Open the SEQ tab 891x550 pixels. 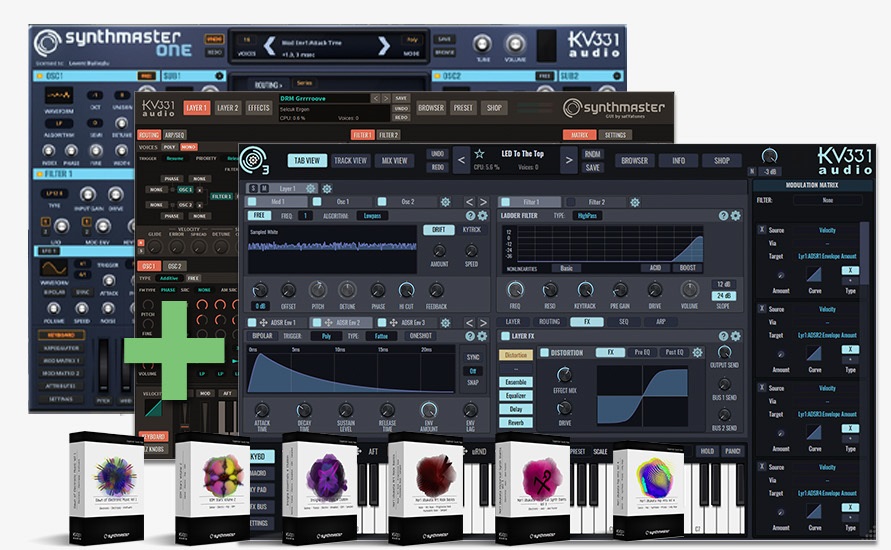pyautogui.click(x=623, y=322)
